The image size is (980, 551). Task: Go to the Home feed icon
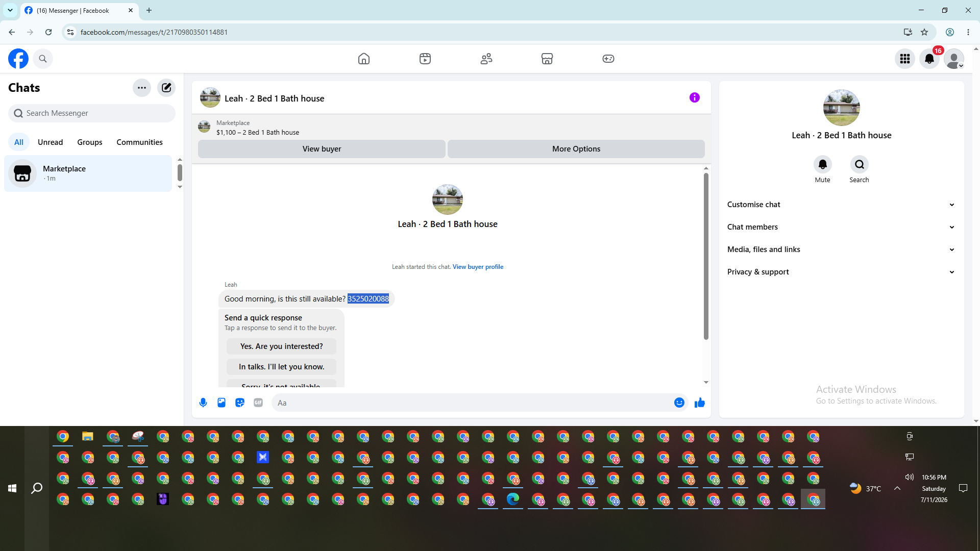pyautogui.click(x=364, y=59)
